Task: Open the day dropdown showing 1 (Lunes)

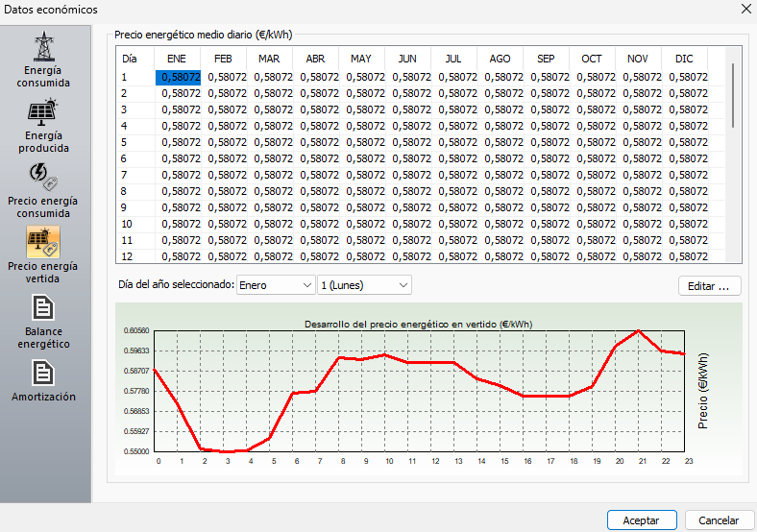Action: click(x=364, y=285)
